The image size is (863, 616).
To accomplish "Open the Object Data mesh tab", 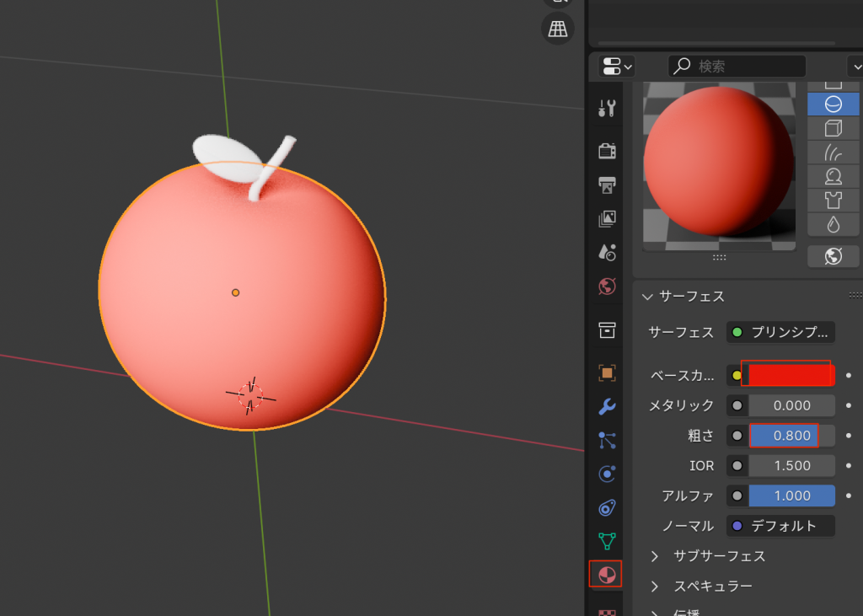I will pos(606,540).
